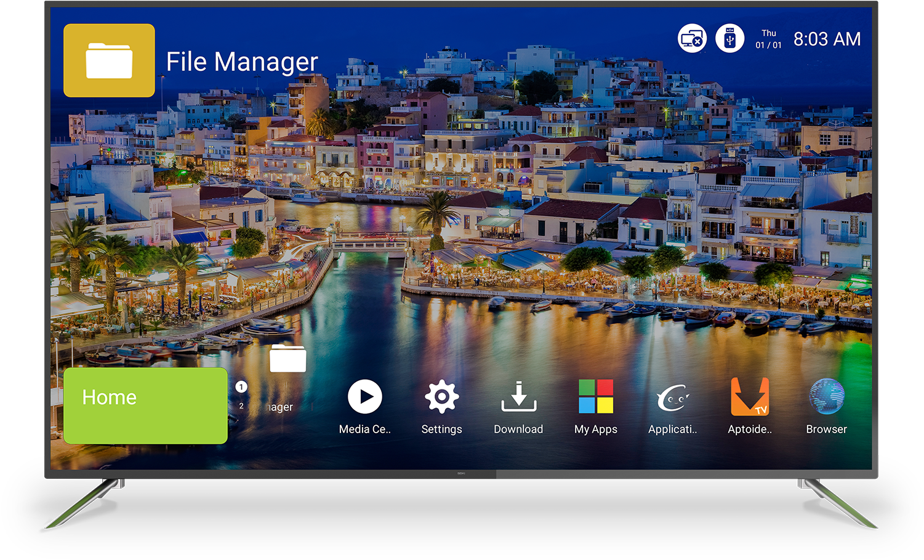The height and width of the screenshot is (560, 924).
Task: Click the USB device status icon
Action: pyautogui.click(x=729, y=39)
